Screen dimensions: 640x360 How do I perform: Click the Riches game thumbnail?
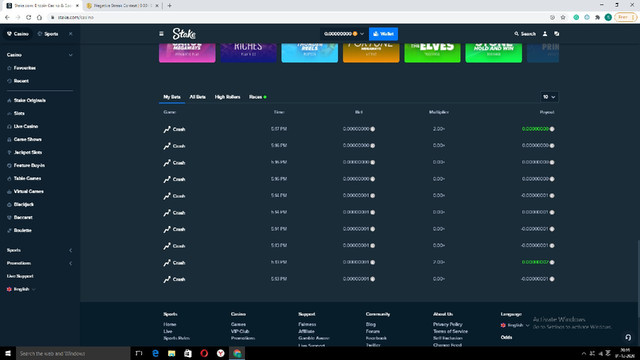[248, 52]
